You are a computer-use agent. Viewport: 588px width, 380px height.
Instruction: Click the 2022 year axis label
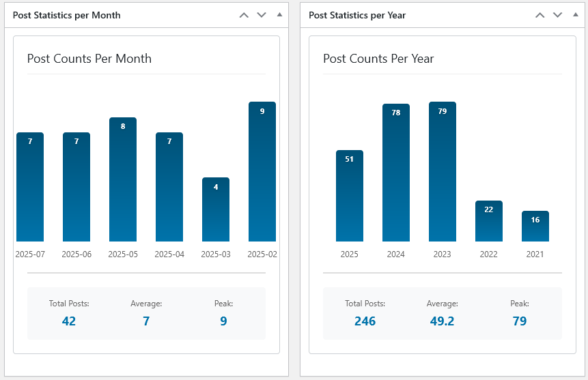pos(488,254)
